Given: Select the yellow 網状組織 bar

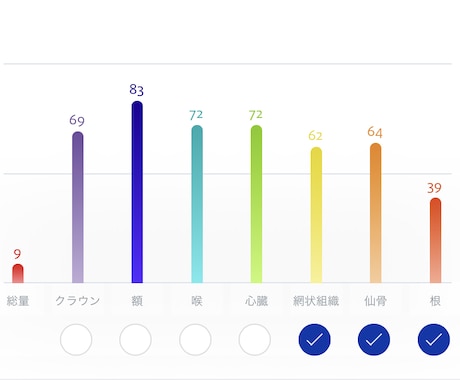Looking at the screenshot, I should point(316,215).
